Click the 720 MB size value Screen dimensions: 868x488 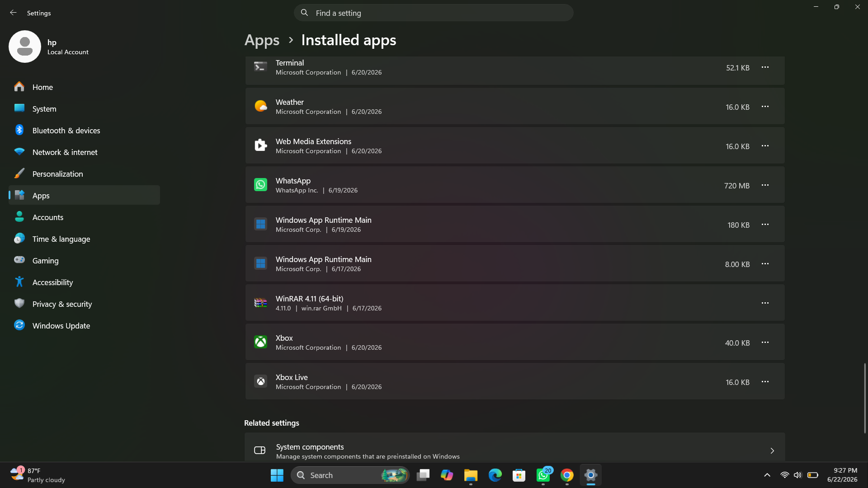point(736,186)
